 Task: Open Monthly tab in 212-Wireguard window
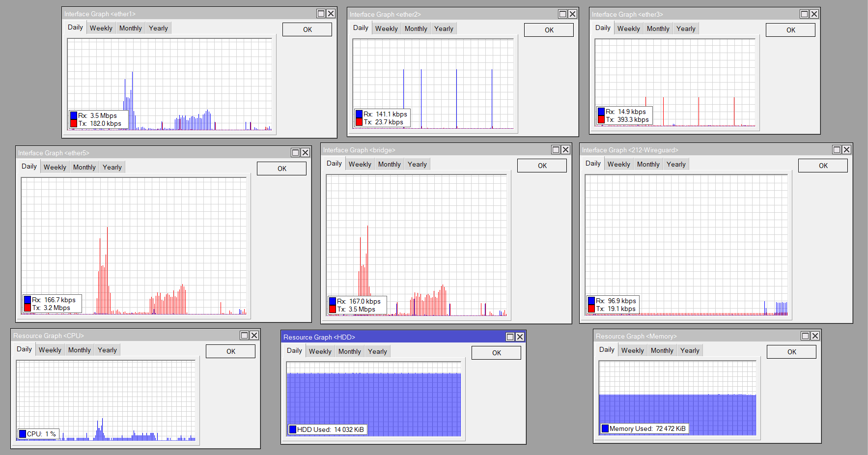point(648,164)
